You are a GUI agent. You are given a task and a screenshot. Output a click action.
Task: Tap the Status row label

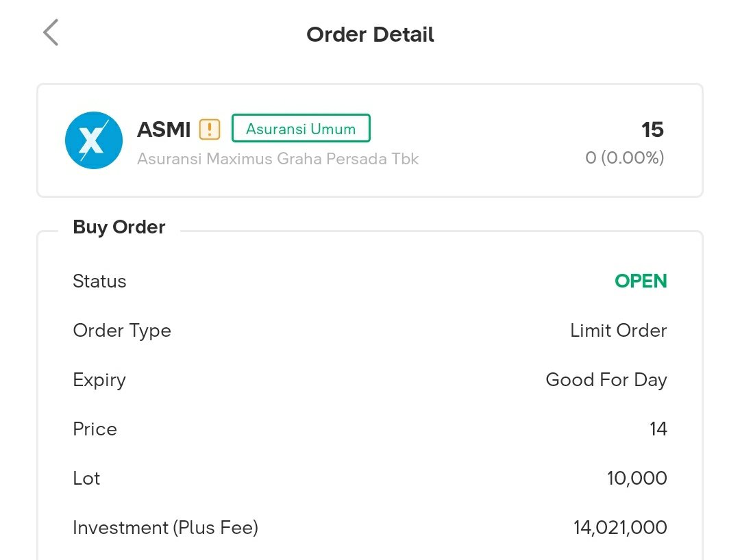(x=99, y=281)
